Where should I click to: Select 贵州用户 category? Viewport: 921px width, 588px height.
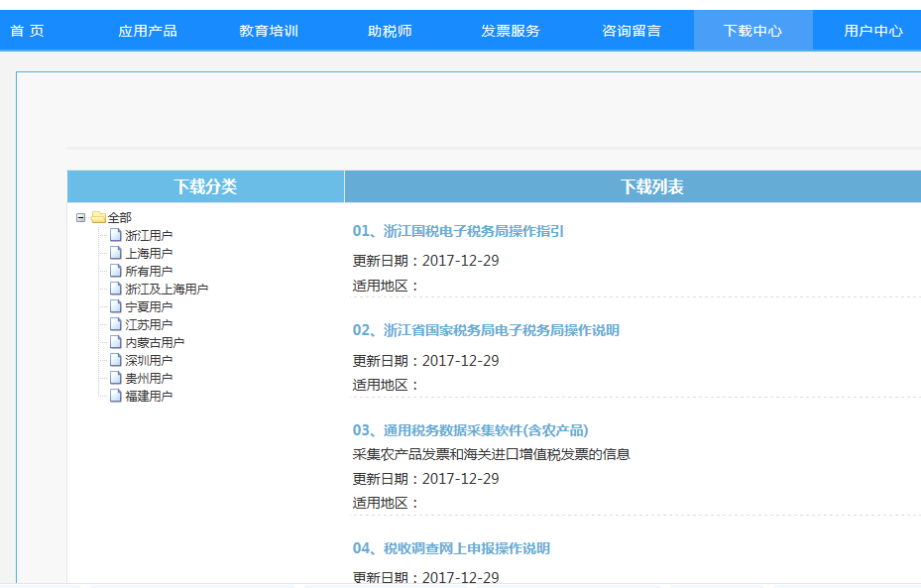(149, 379)
